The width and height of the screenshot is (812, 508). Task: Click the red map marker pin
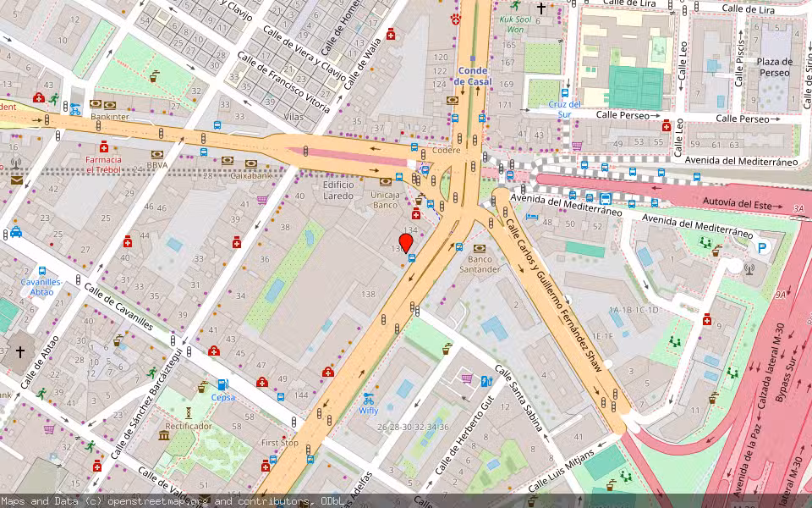coord(407,241)
